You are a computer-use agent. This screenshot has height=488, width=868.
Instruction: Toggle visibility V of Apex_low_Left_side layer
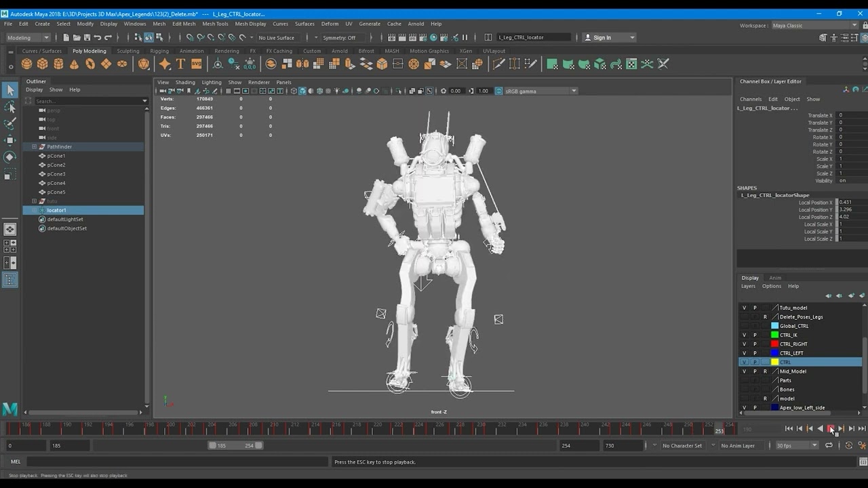click(x=744, y=408)
